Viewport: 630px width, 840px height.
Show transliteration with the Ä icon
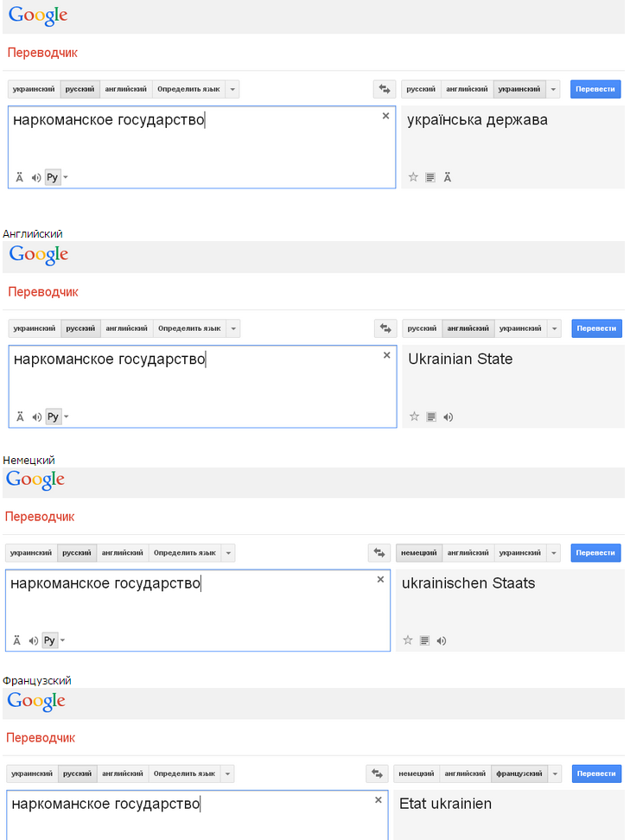click(x=18, y=176)
